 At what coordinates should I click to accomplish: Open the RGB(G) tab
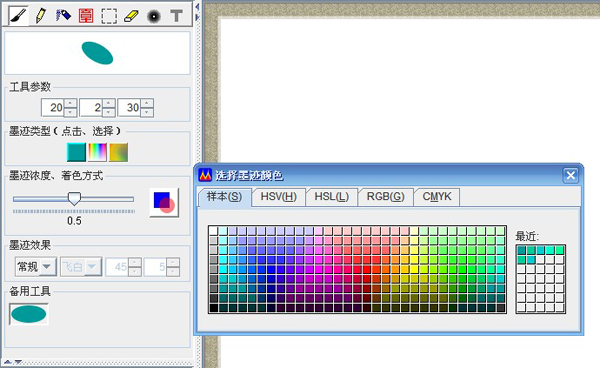pos(386,197)
